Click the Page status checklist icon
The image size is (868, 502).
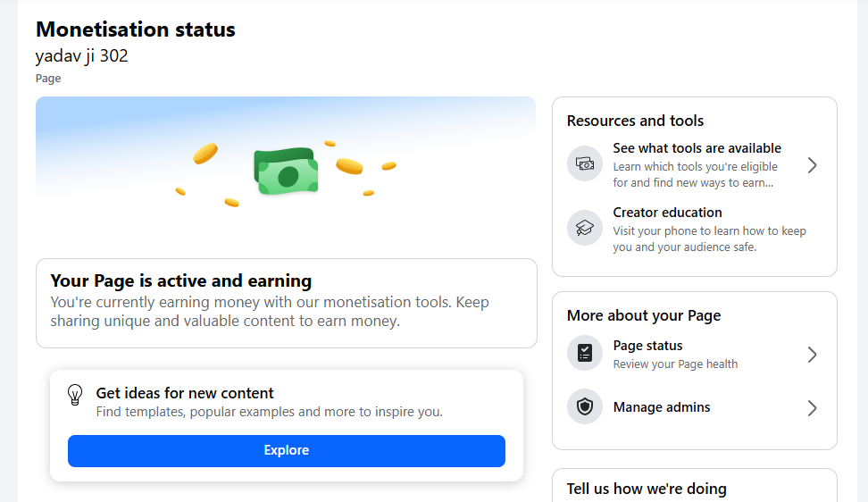click(585, 354)
